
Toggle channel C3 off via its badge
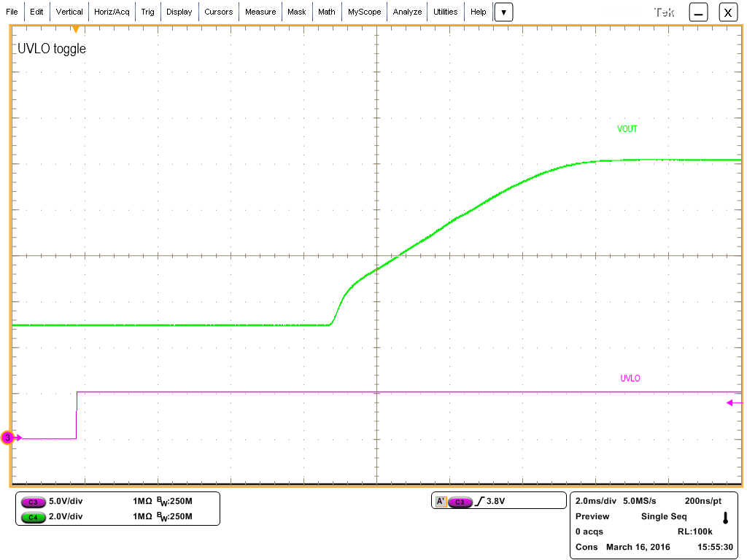[x=33, y=502]
